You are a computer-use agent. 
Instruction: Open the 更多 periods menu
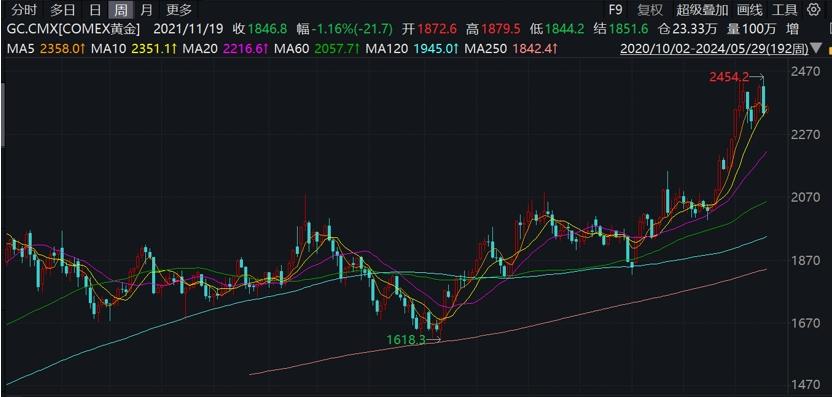point(179,10)
